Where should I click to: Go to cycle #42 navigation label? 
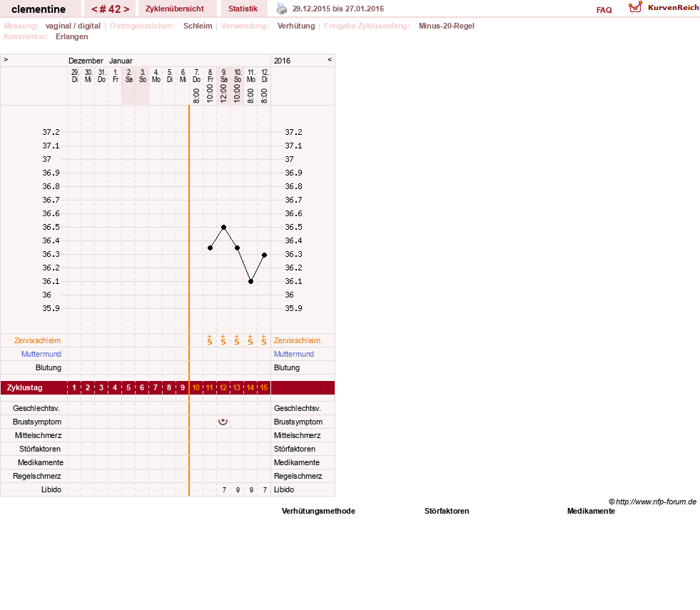[111, 9]
